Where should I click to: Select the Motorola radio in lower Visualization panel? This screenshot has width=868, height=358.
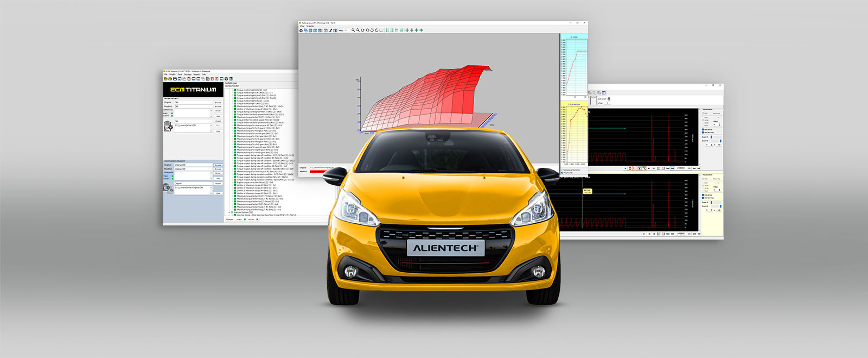click(x=712, y=179)
